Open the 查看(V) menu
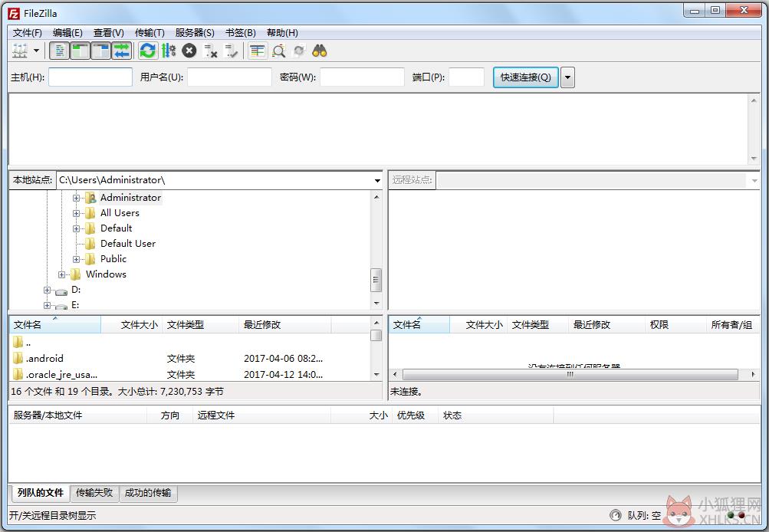Screen dimensions: 769x532 [x=108, y=33]
